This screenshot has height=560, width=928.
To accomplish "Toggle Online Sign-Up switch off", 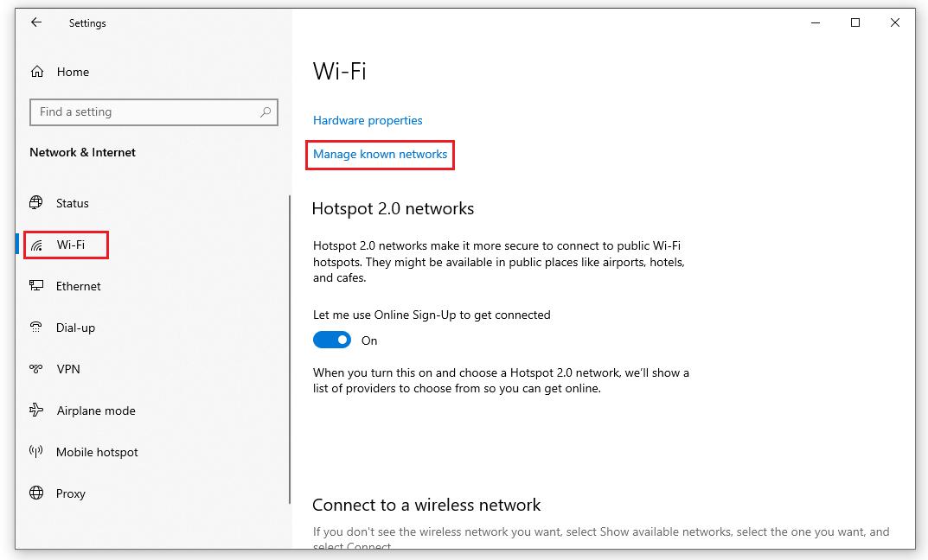I will point(332,340).
